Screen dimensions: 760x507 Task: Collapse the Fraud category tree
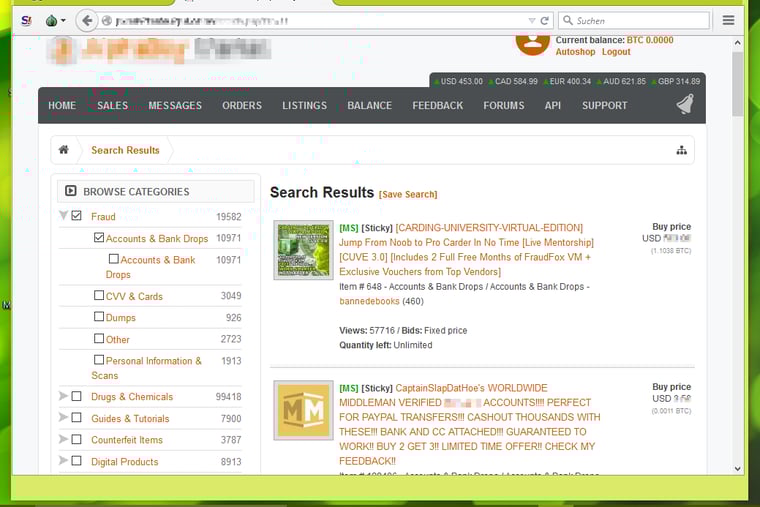(63, 216)
